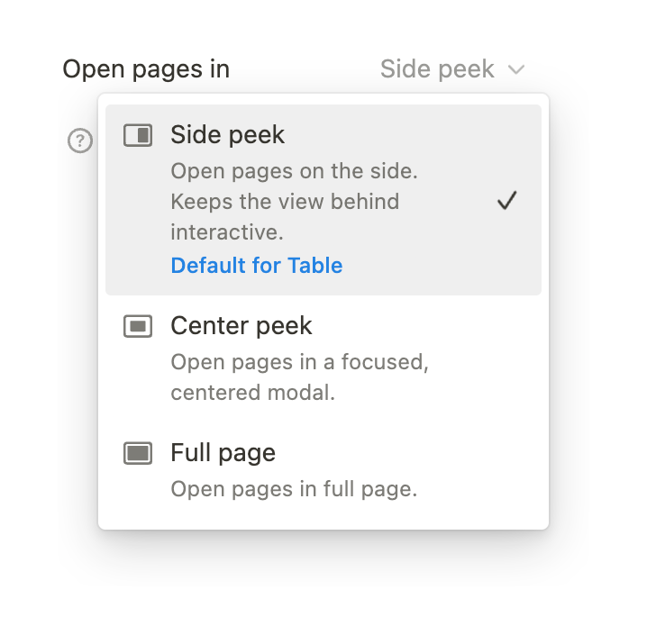
Task: Click "Open pages in full page." description
Action: (294, 490)
